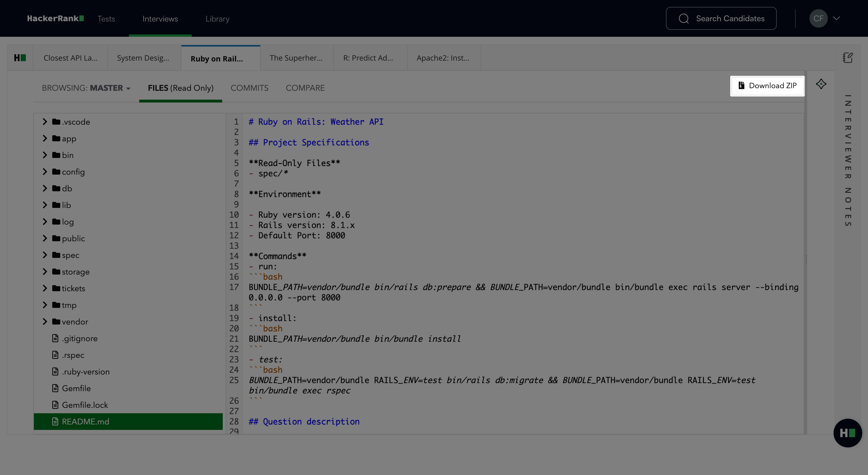
Task: Switch to the Closest API La... tab
Action: click(70, 58)
